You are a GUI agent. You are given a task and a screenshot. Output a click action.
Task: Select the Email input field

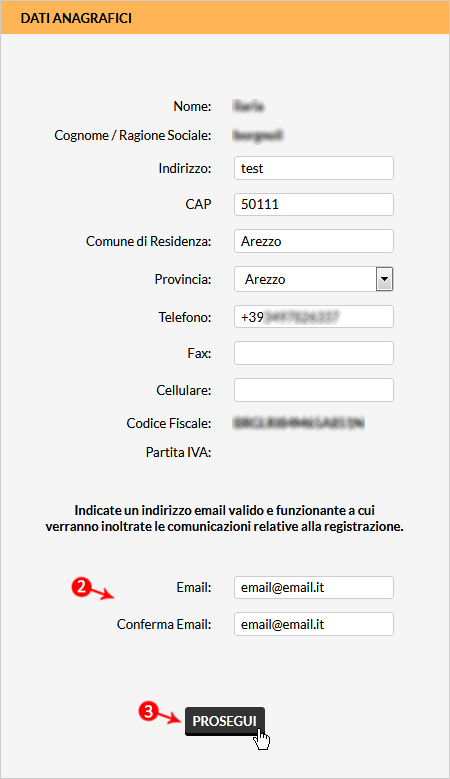(x=314, y=587)
